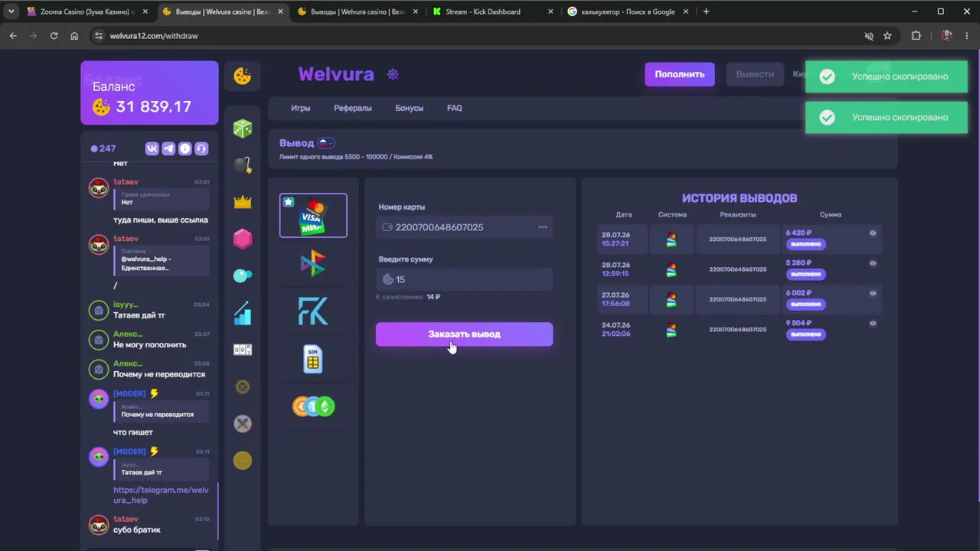980x551 pixels.
Task: Open the browser home page icon
Action: pyautogui.click(x=74, y=36)
